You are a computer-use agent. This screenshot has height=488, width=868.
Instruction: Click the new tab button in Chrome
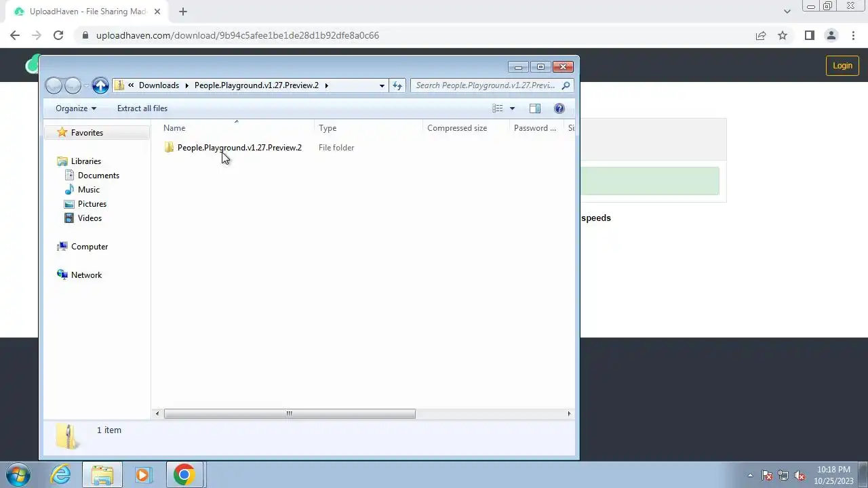(x=183, y=12)
